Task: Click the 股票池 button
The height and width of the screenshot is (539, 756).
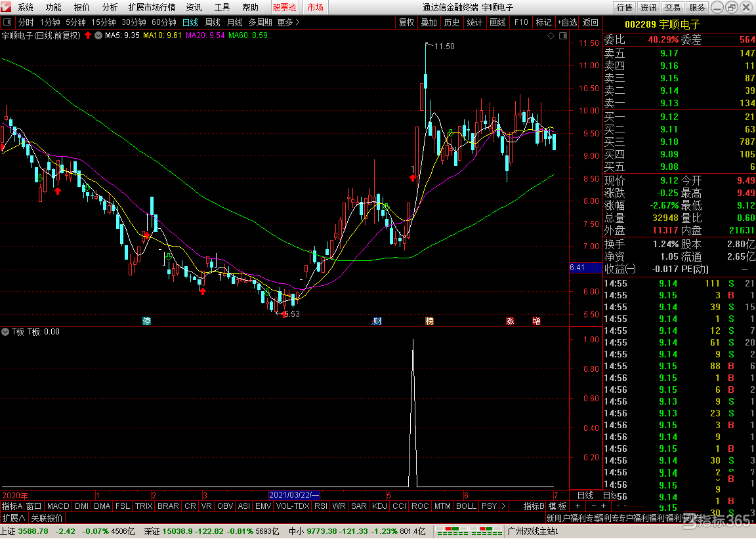Action: click(x=284, y=7)
